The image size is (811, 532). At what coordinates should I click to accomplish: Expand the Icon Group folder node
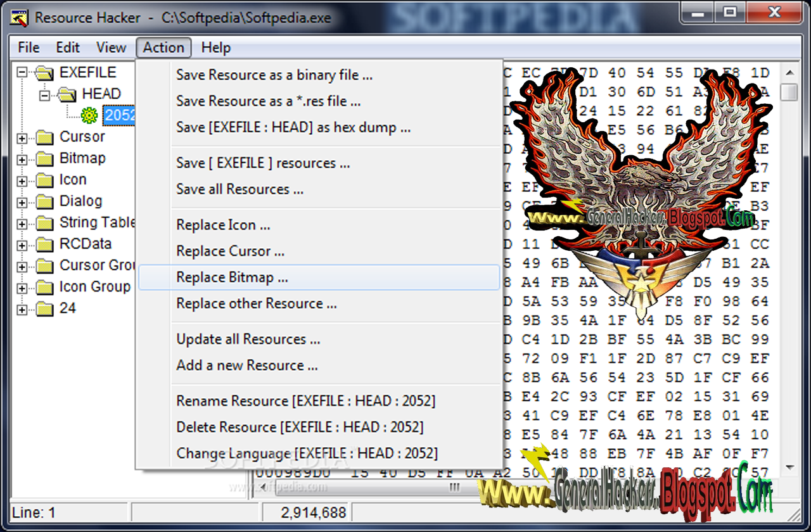tap(22, 288)
